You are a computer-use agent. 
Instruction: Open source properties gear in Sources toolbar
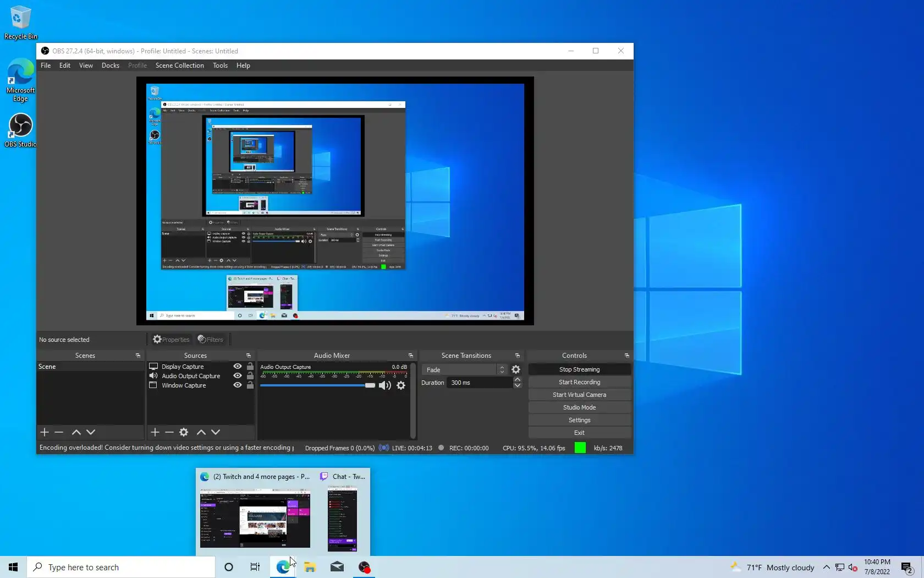click(184, 432)
